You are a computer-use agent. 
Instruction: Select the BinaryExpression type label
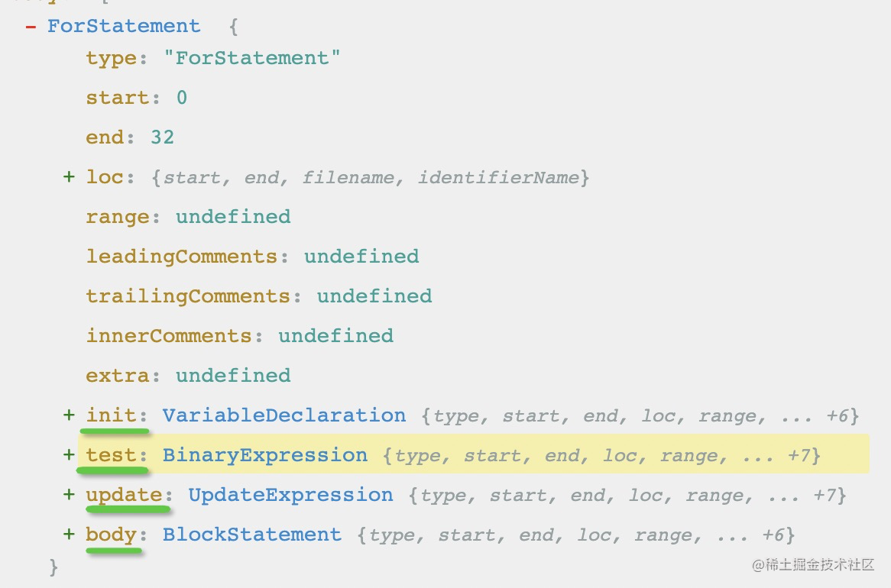coord(265,455)
